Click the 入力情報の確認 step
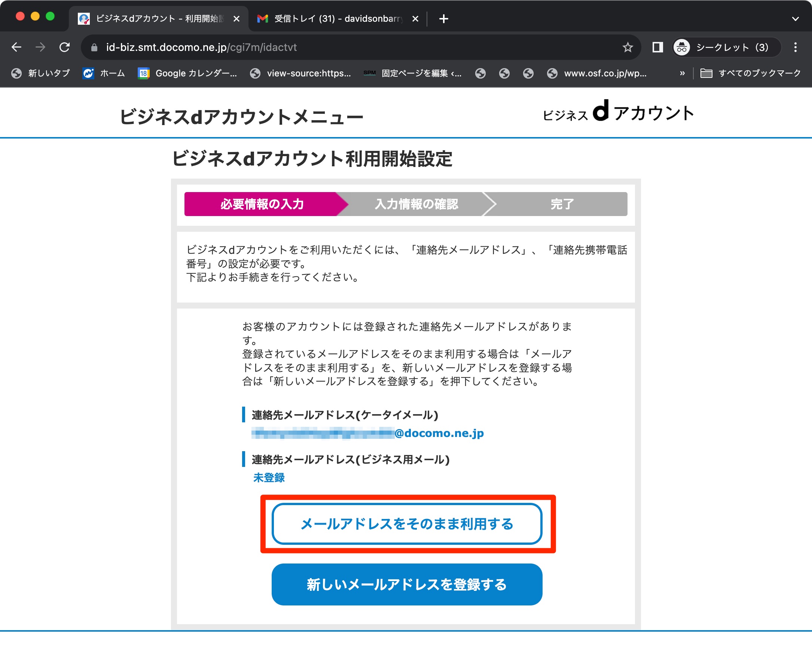Screen dimensions: 812x650 click(416, 204)
